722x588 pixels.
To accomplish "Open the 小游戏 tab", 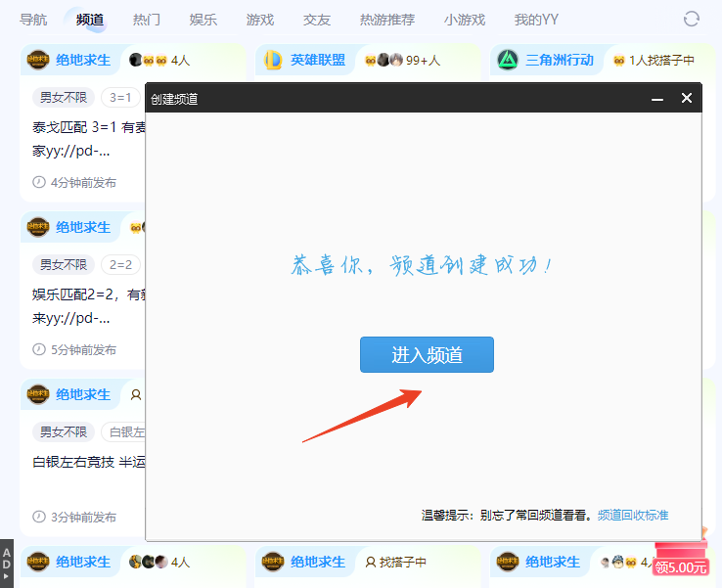I will pos(465,20).
